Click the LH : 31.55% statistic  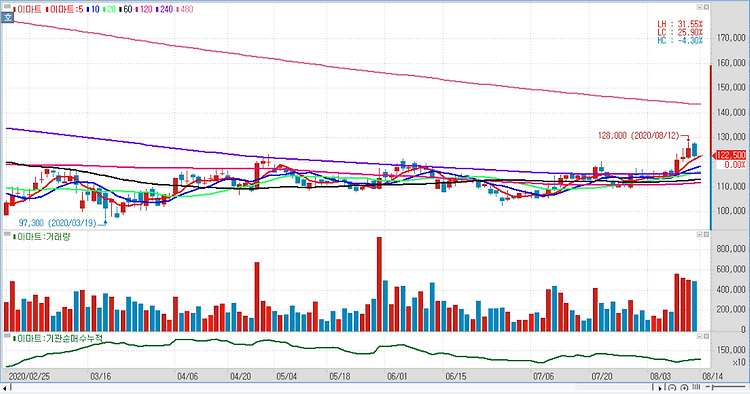coord(680,24)
